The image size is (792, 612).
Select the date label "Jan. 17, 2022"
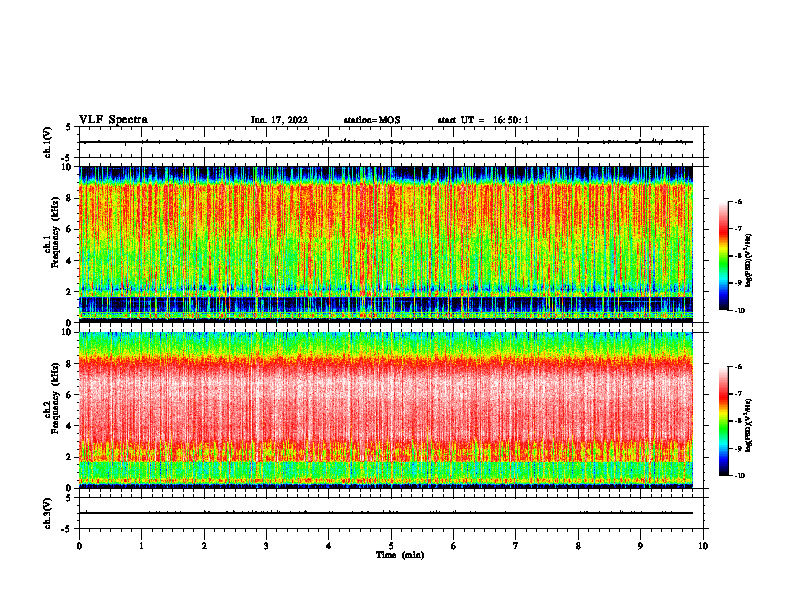point(279,120)
